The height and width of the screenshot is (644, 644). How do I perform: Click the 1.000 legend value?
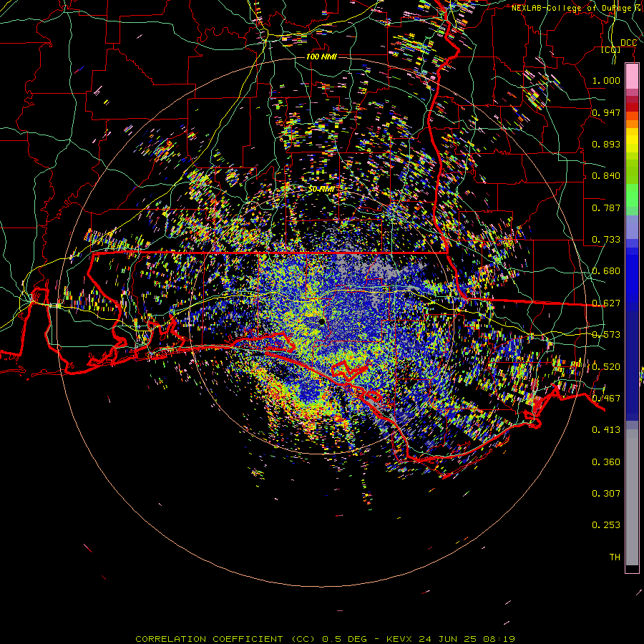606,80
